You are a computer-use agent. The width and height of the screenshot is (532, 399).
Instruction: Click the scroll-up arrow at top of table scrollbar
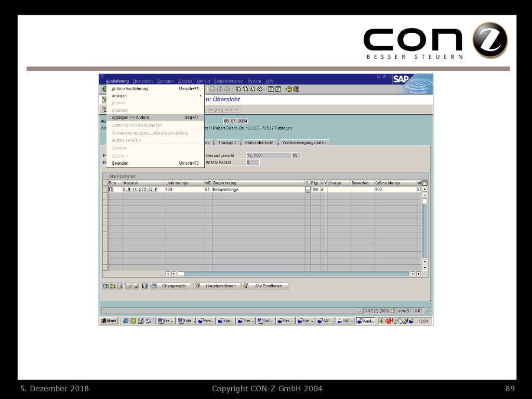424,189
